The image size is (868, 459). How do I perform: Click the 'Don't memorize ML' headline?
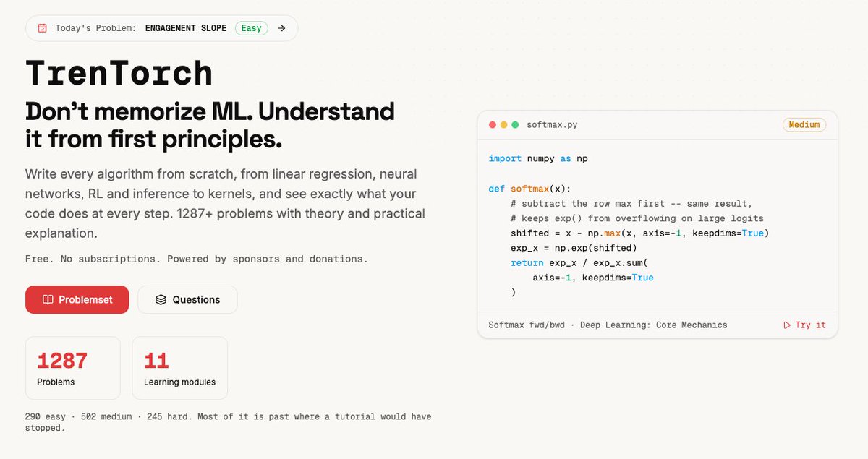click(x=210, y=125)
